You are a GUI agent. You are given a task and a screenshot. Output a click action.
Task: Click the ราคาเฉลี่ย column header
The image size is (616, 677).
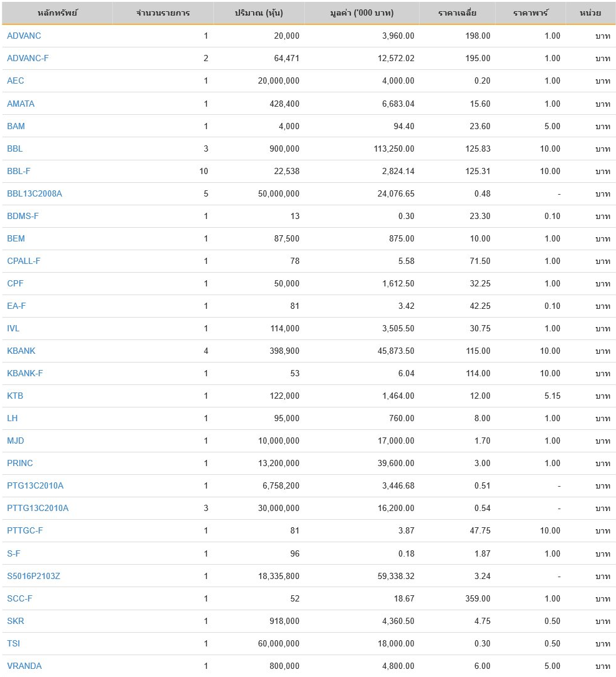(x=458, y=13)
